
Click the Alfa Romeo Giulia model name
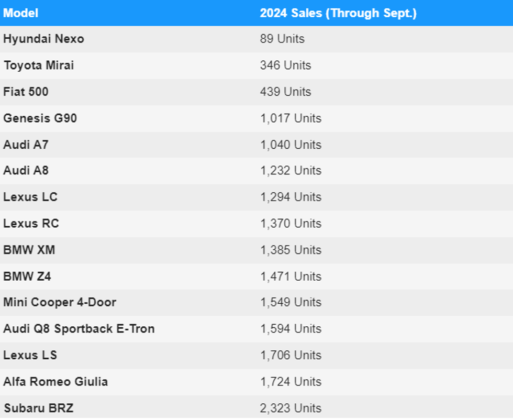[55, 381]
